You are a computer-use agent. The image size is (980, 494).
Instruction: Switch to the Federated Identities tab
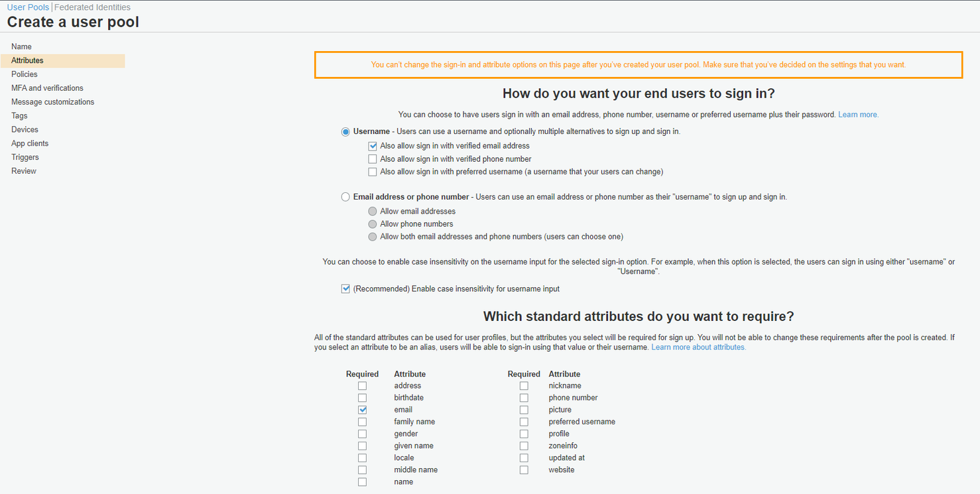92,7
